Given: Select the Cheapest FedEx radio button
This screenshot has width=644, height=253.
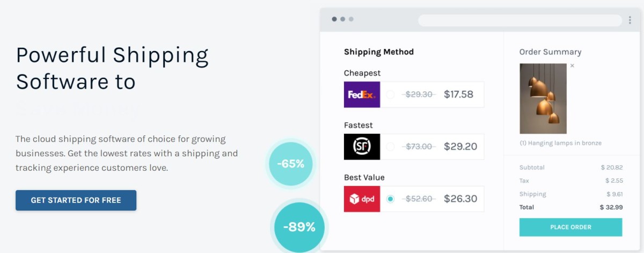Looking at the screenshot, I should pos(391,95).
